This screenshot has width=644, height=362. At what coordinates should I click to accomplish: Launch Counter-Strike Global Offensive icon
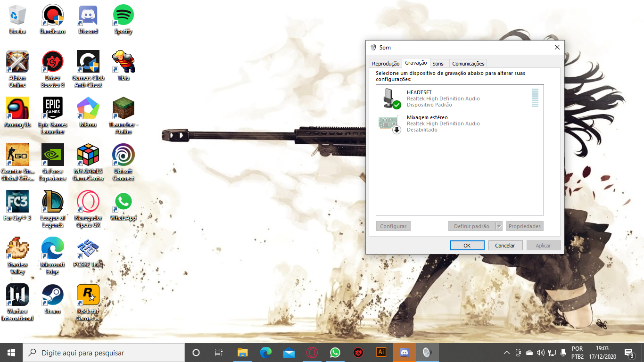click(17, 162)
